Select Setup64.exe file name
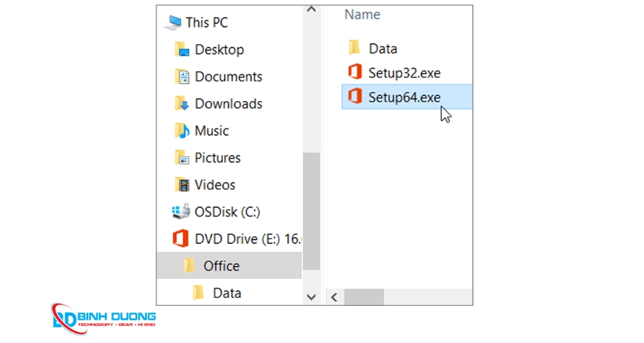Viewport: 644px width, 343px height. coord(405,97)
